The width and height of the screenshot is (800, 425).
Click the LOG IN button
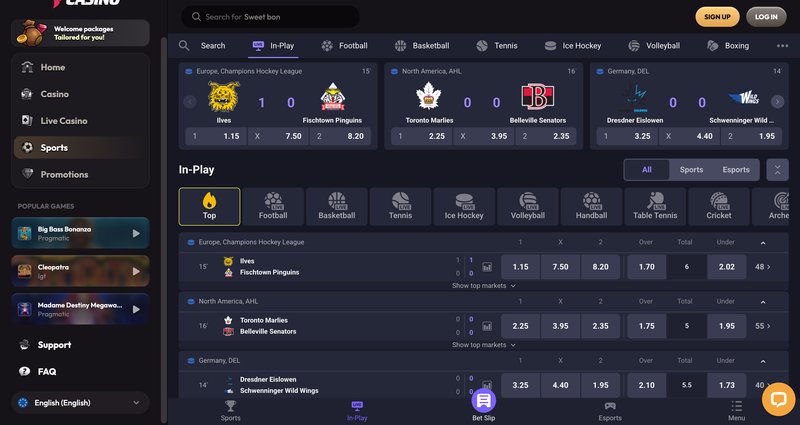(766, 17)
